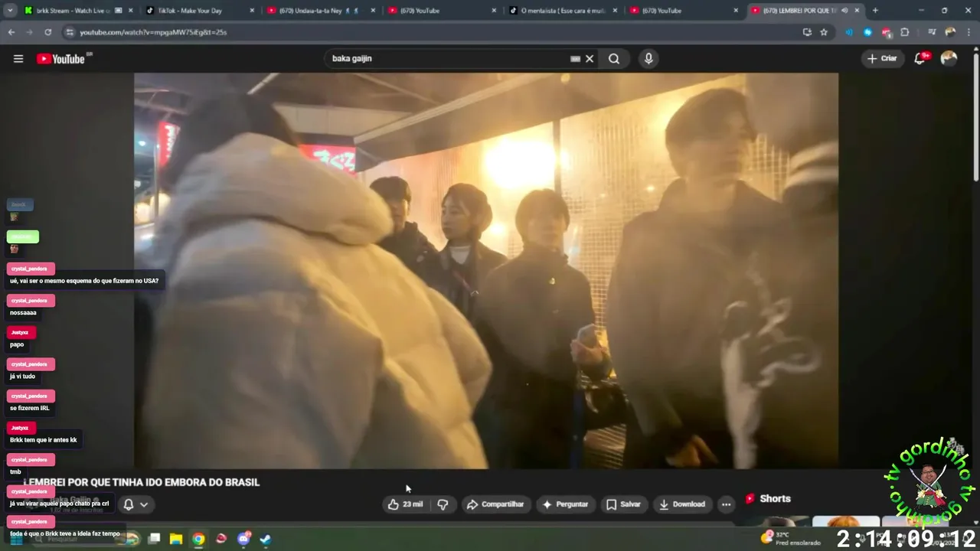View site information icon in address bar
The height and width of the screenshot is (551, 980).
coord(70,32)
